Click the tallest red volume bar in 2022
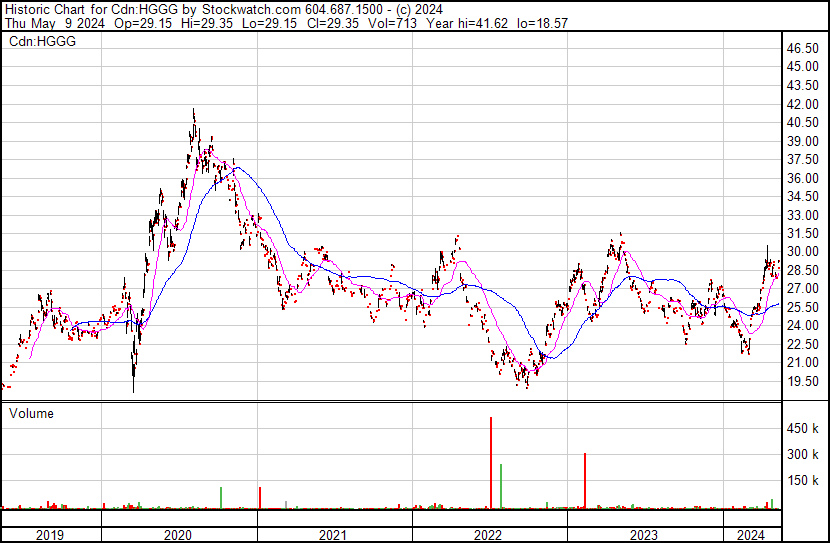 [x=491, y=463]
